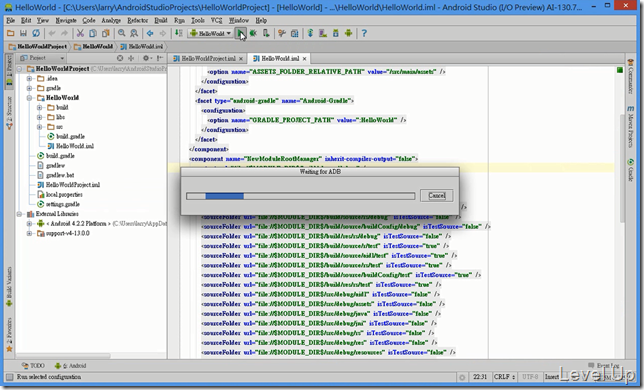
Task: Open the Project view type dropdown
Action: click(42, 58)
